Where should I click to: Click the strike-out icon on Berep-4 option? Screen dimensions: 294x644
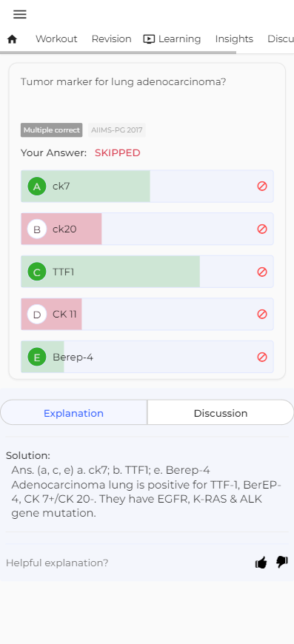(x=262, y=357)
